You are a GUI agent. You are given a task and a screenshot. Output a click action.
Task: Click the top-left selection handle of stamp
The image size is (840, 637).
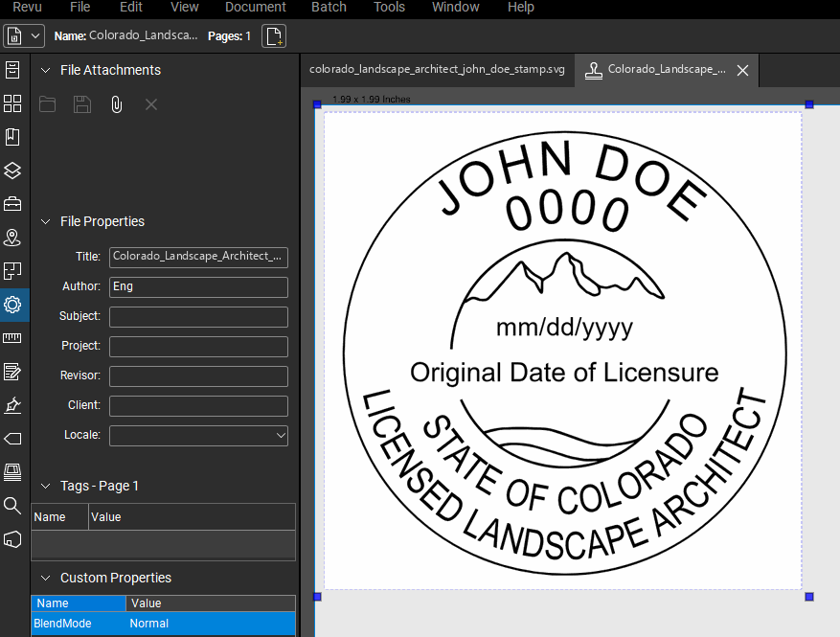pyautogui.click(x=317, y=104)
